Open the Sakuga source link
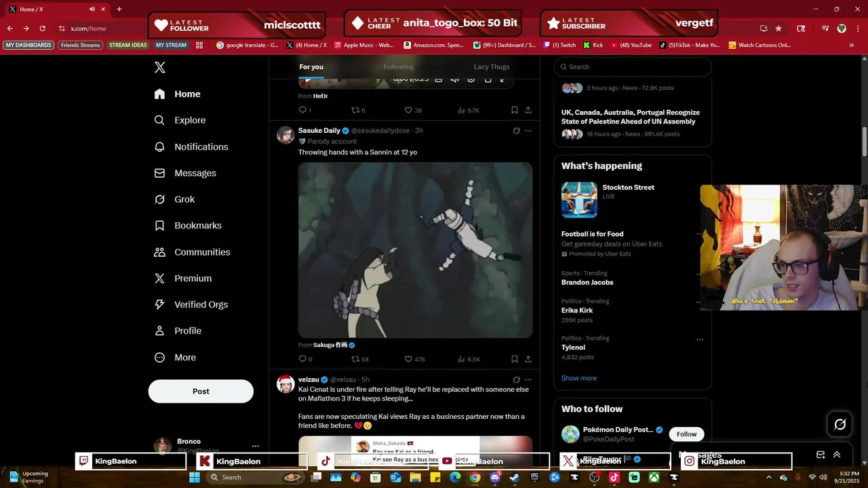 tap(334, 345)
